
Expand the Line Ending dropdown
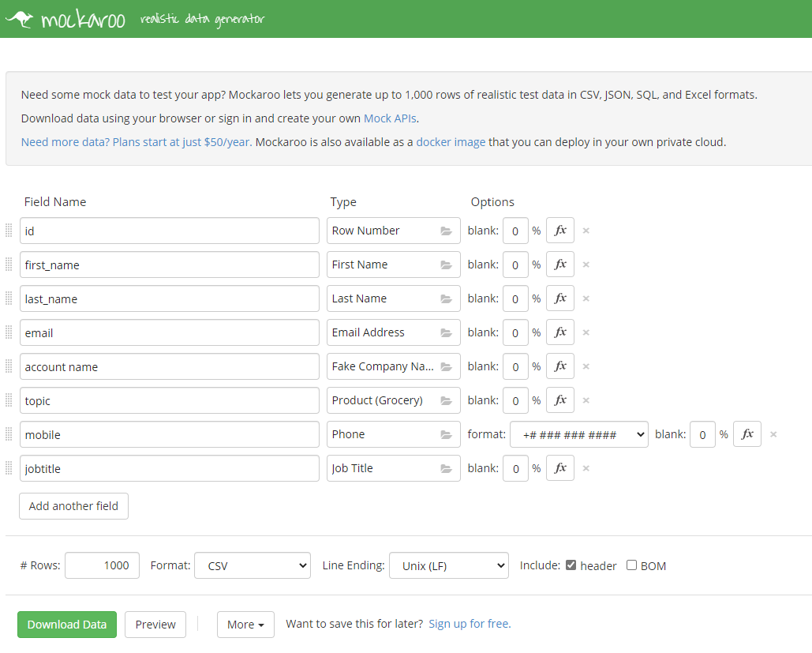pyautogui.click(x=448, y=565)
